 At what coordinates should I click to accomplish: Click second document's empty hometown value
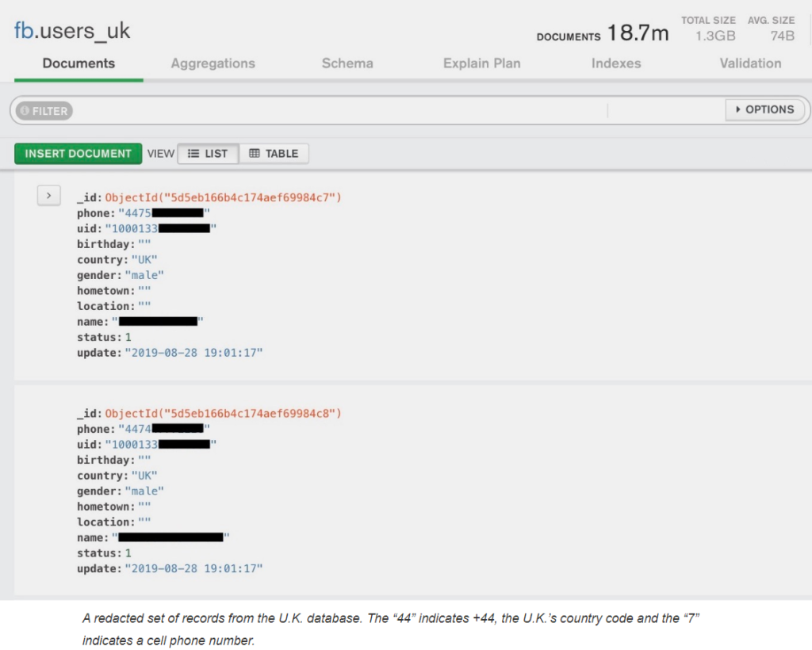(144, 507)
